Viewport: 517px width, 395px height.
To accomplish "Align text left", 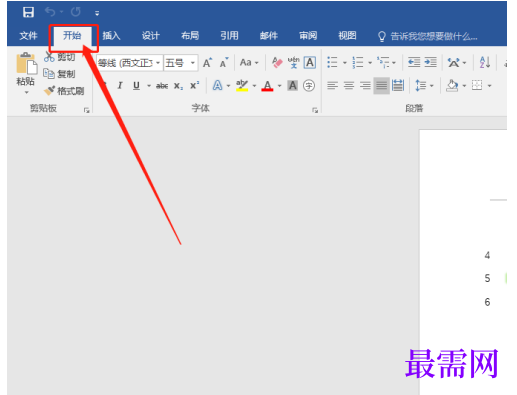I will tap(332, 86).
